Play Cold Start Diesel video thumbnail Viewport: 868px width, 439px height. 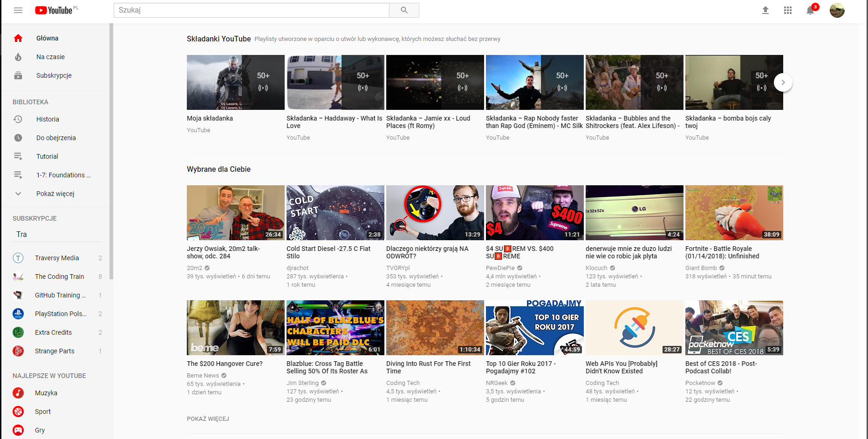(x=335, y=213)
